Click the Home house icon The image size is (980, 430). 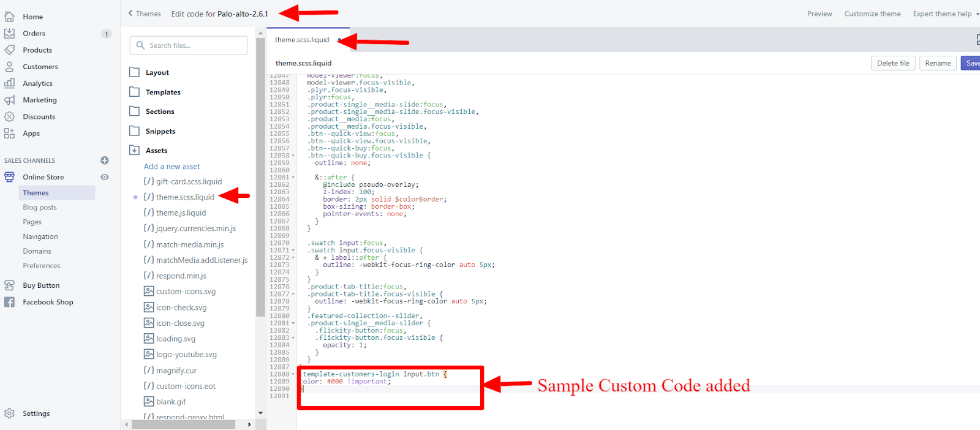pyautogui.click(x=9, y=17)
